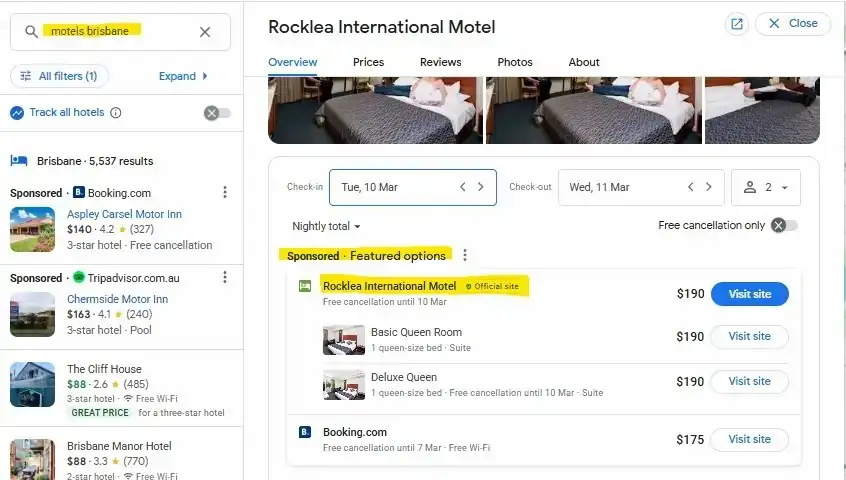
Task: Switch to the About tab
Action: pyautogui.click(x=584, y=62)
